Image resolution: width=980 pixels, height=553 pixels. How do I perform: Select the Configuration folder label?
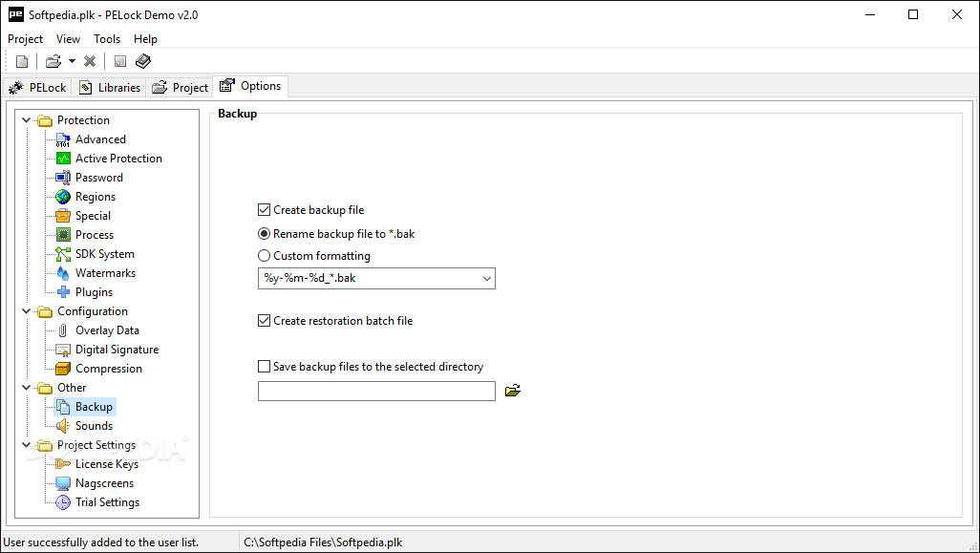(93, 311)
